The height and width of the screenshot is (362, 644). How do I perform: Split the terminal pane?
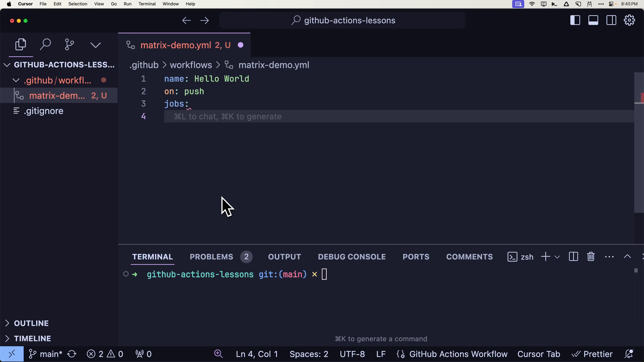tap(573, 257)
